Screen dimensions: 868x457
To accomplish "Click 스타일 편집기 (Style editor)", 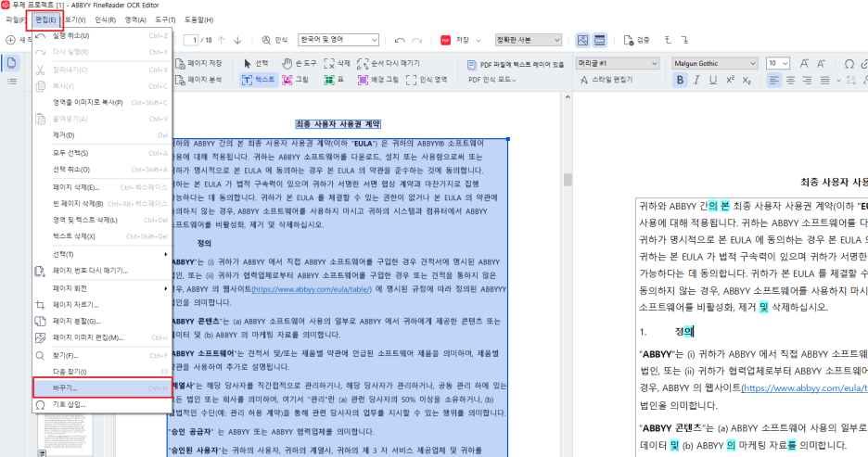I will [606, 80].
